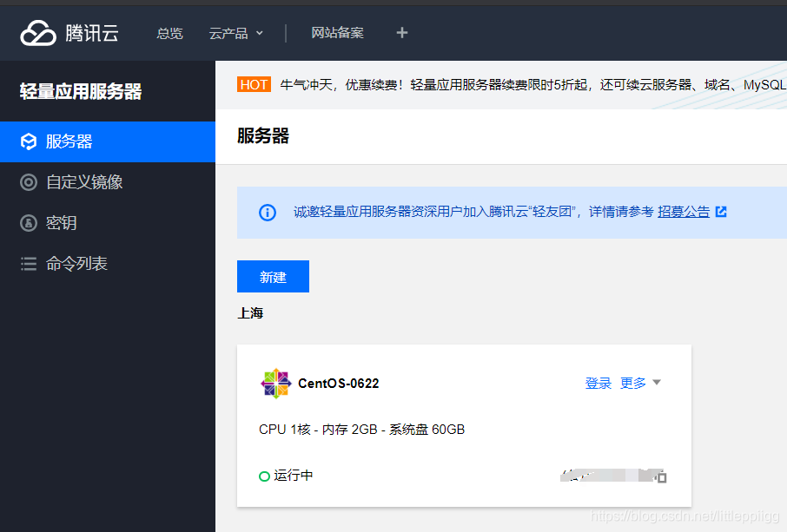Open the renewal discount promotion banner text
This screenshot has width=787, height=532.
click(533, 85)
